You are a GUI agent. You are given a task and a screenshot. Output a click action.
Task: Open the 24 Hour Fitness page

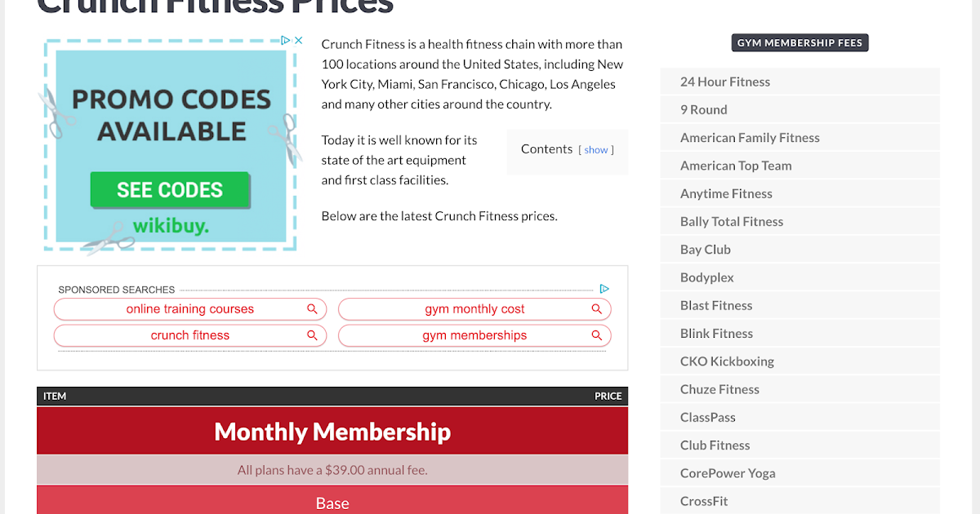(724, 82)
